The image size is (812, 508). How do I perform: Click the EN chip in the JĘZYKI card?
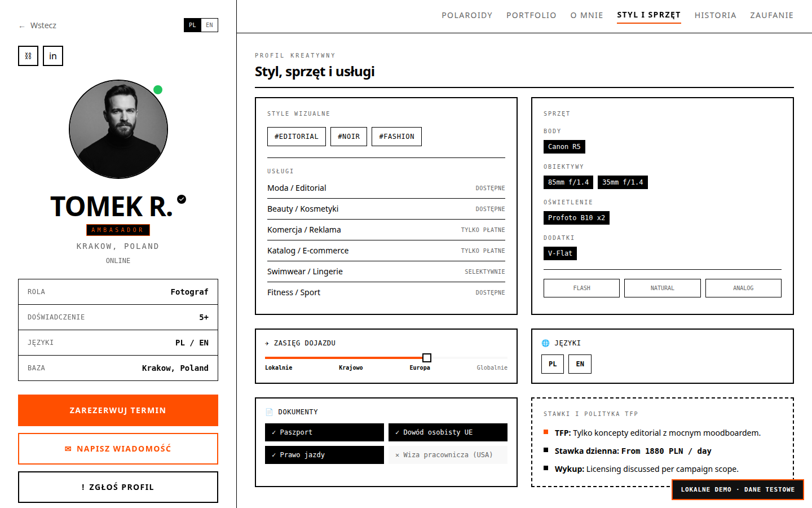[x=580, y=364]
